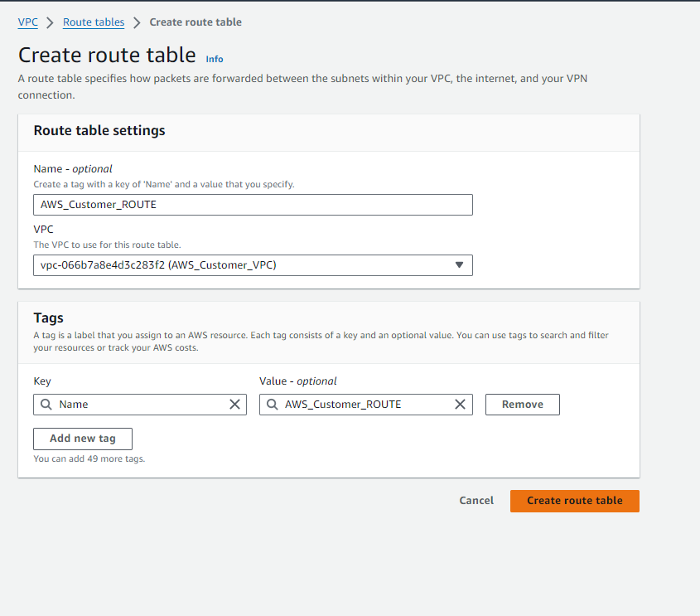This screenshot has width=700, height=616.
Task: Click the 'Route table settings' heading
Action: click(x=99, y=130)
